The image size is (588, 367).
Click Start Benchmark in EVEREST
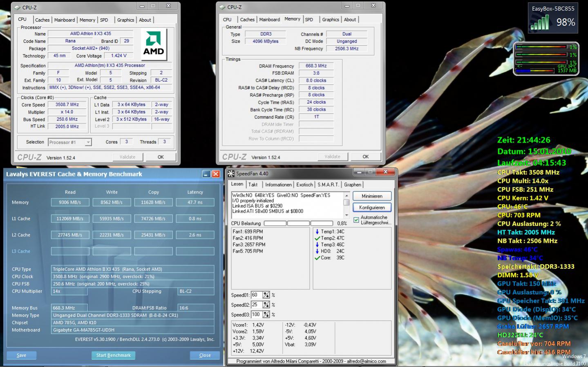pyautogui.click(x=113, y=355)
